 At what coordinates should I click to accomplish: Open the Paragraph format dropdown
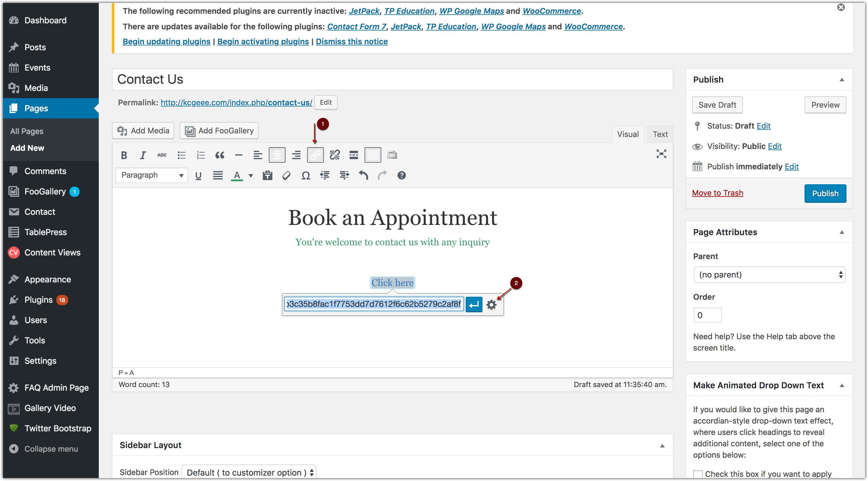(152, 175)
